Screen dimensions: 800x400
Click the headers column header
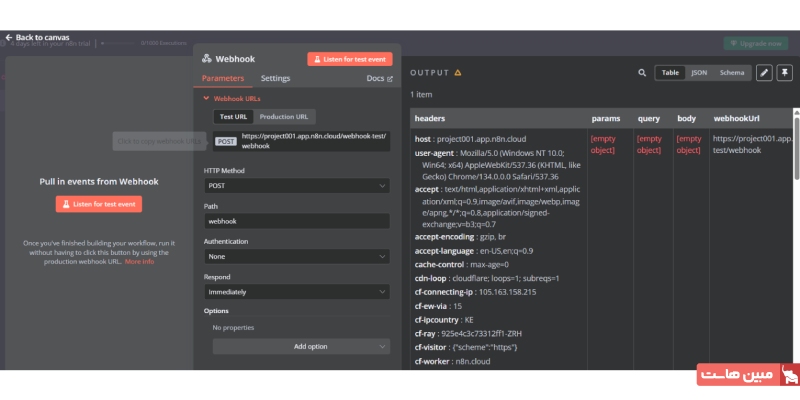430,118
